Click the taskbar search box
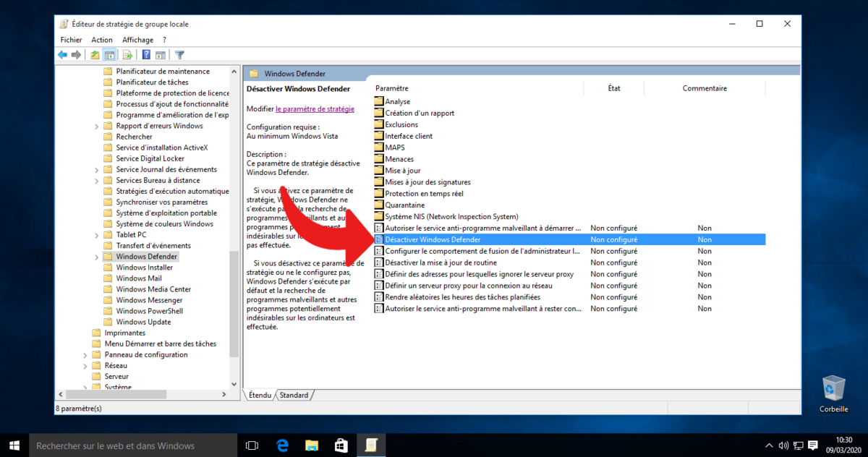The width and height of the screenshot is (868, 457). [133, 445]
